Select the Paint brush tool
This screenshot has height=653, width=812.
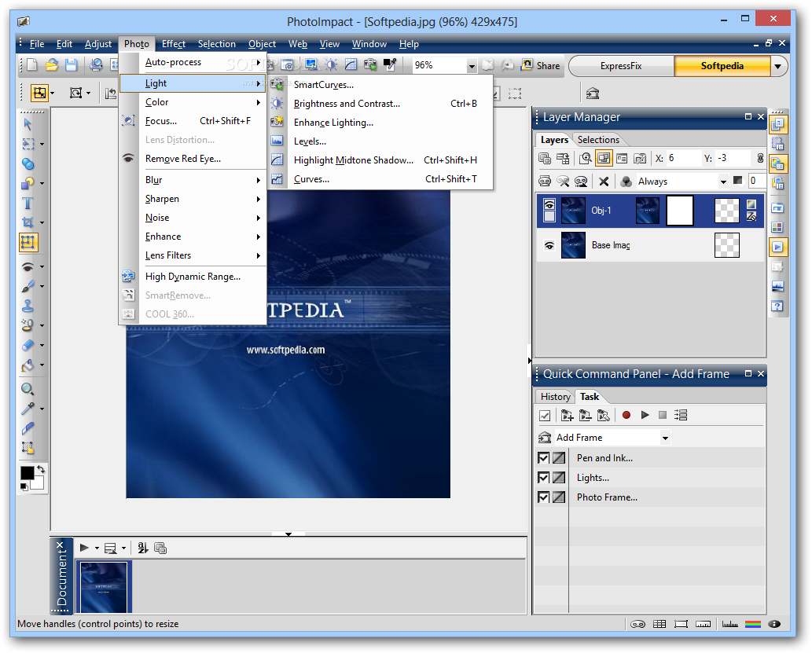pyautogui.click(x=28, y=286)
